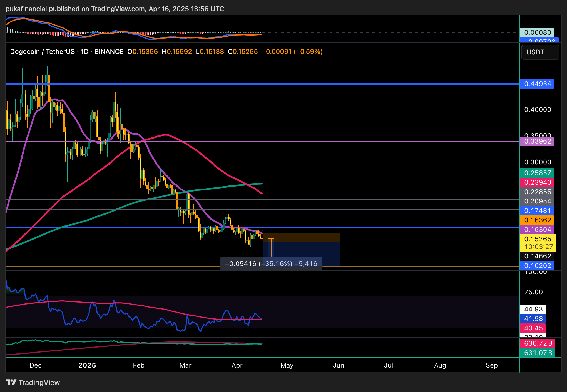The height and width of the screenshot is (392, 567).
Task: Click the May label on the time axis
Action: [x=287, y=365]
